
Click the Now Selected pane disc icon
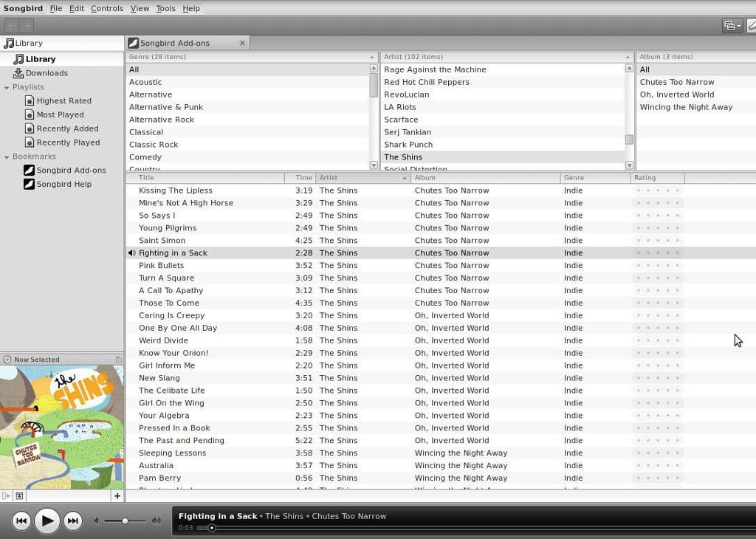pyautogui.click(x=7, y=359)
